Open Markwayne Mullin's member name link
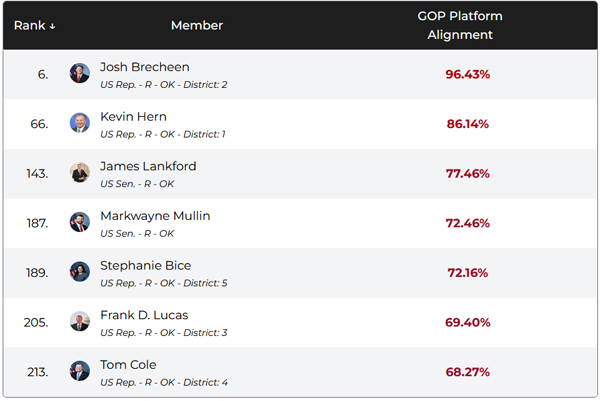Screen dimensions: 600x401 tap(155, 216)
